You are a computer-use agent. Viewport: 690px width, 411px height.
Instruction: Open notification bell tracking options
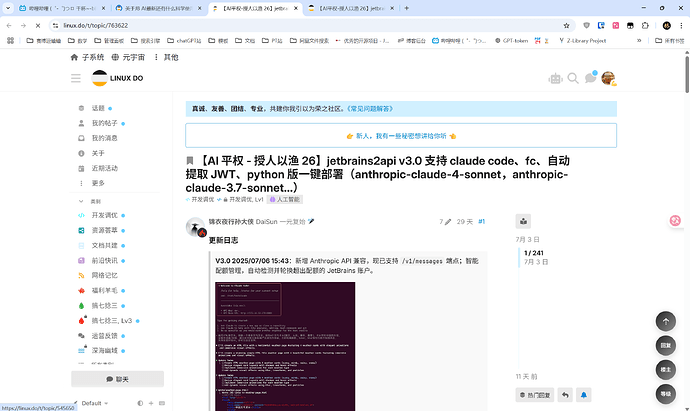(x=584, y=395)
